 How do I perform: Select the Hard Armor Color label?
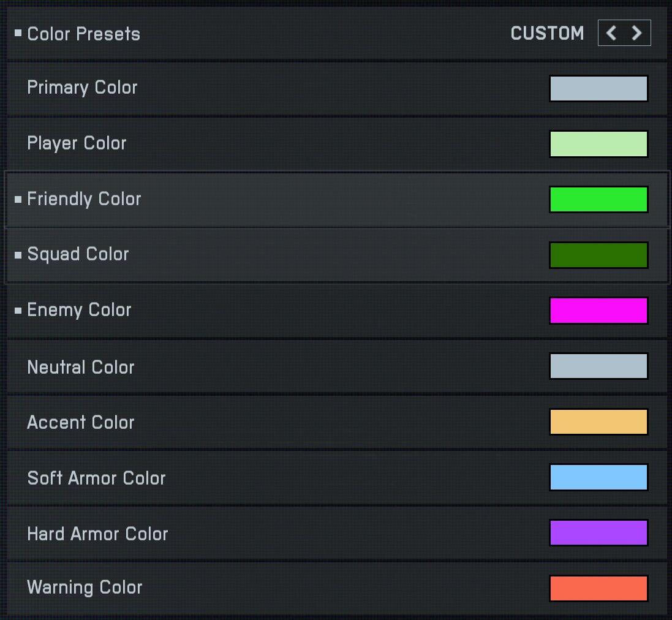pyautogui.click(x=97, y=534)
